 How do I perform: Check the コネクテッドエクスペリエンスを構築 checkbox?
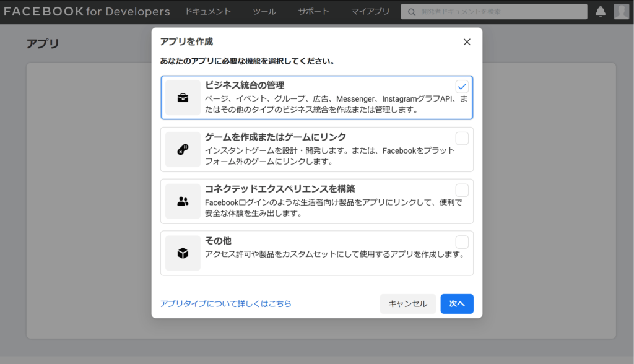tap(462, 190)
